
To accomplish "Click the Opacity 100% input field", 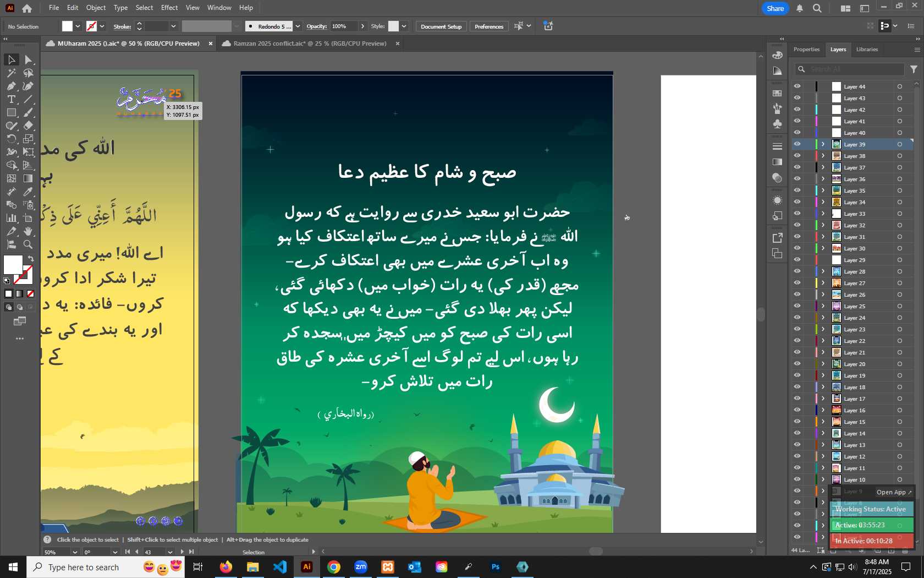I will point(343,26).
